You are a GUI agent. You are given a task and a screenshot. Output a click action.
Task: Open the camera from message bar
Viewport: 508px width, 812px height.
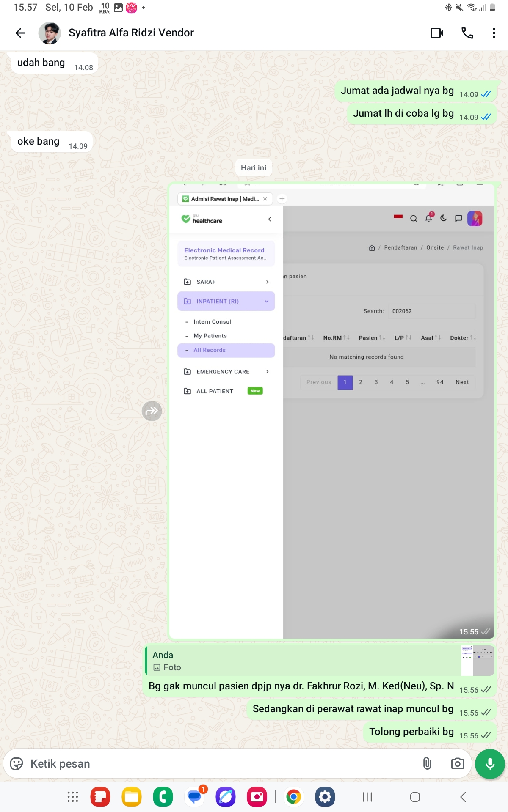457,763
